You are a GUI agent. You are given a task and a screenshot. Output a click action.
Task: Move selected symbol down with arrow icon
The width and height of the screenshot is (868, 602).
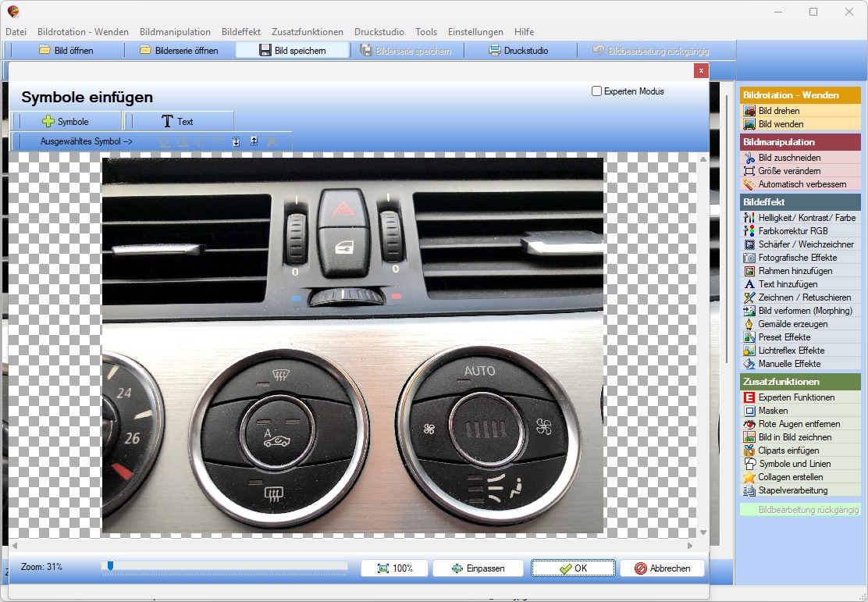click(x=236, y=141)
